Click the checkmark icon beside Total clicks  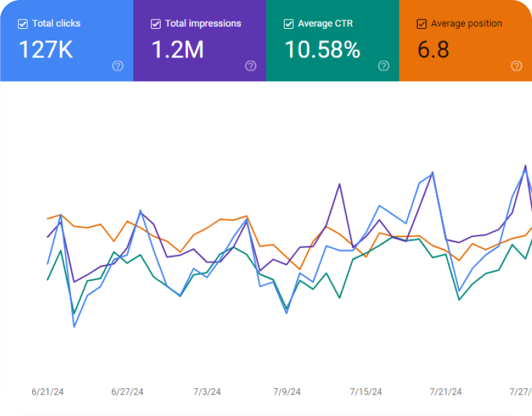pos(22,24)
